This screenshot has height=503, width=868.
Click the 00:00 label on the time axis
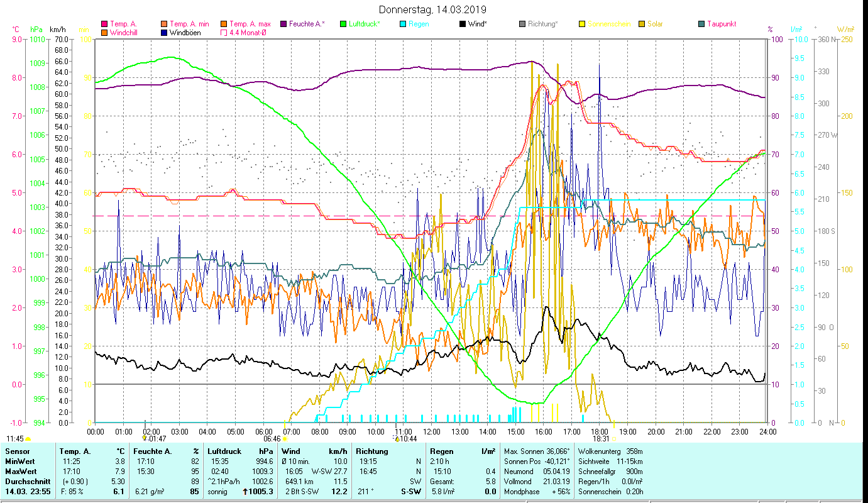pos(96,431)
